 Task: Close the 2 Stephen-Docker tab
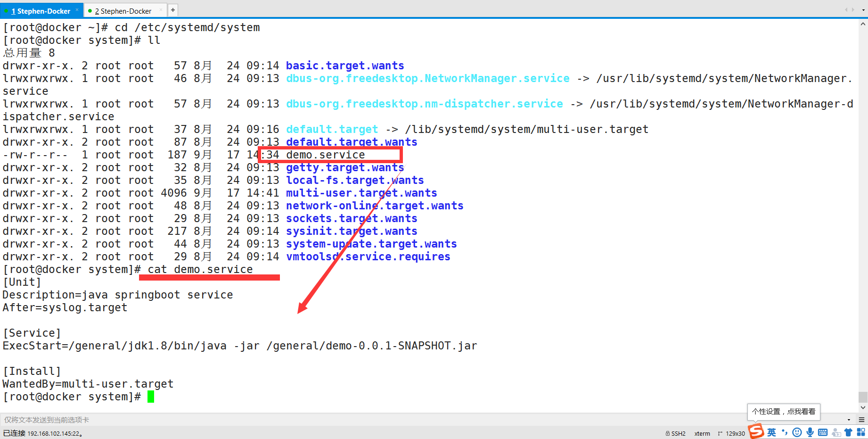click(161, 10)
